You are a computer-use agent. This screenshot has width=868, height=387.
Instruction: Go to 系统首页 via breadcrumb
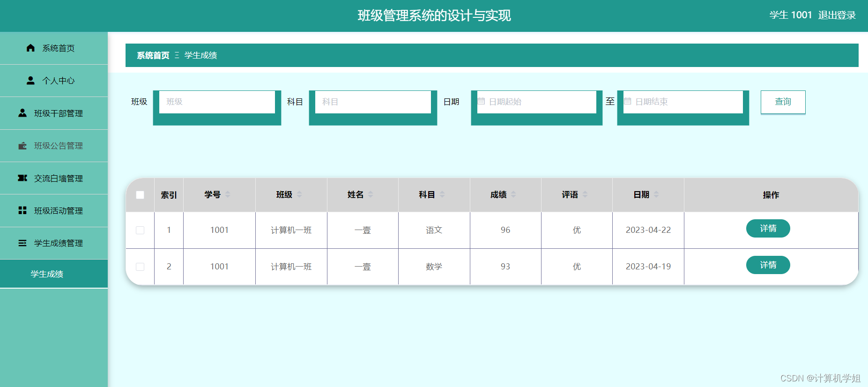[153, 55]
